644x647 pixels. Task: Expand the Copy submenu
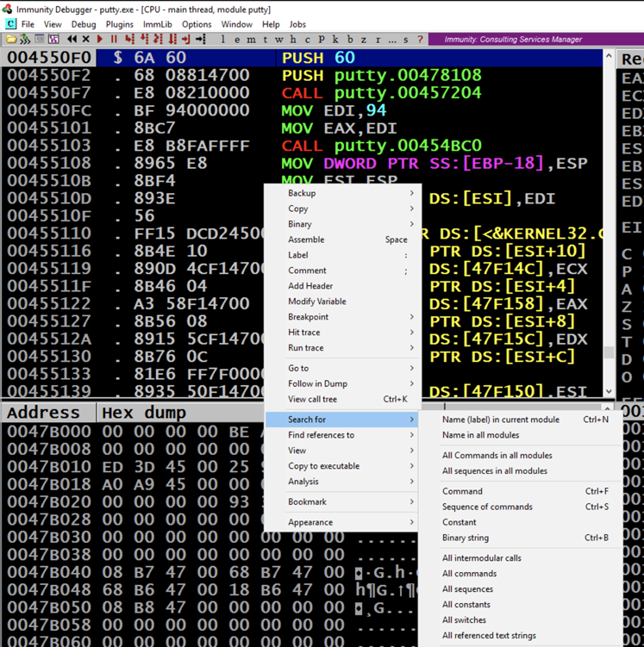click(x=342, y=208)
